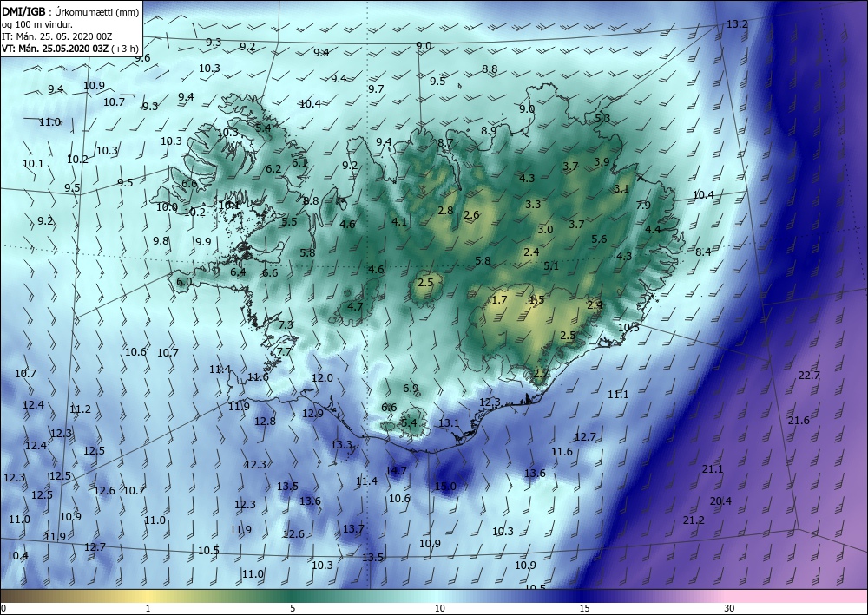Click the 2.6 value on the map
The width and height of the screenshot is (868, 615).
coord(471,214)
